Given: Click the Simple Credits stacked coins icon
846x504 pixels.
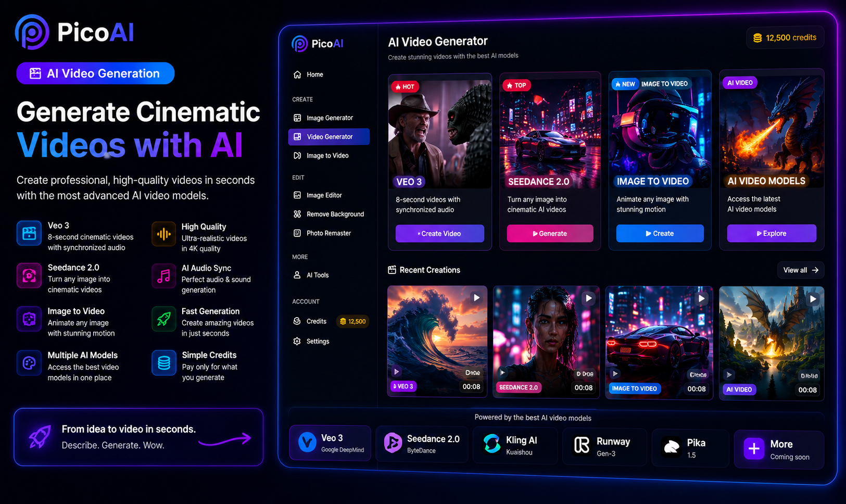Looking at the screenshot, I should (163, 363).
